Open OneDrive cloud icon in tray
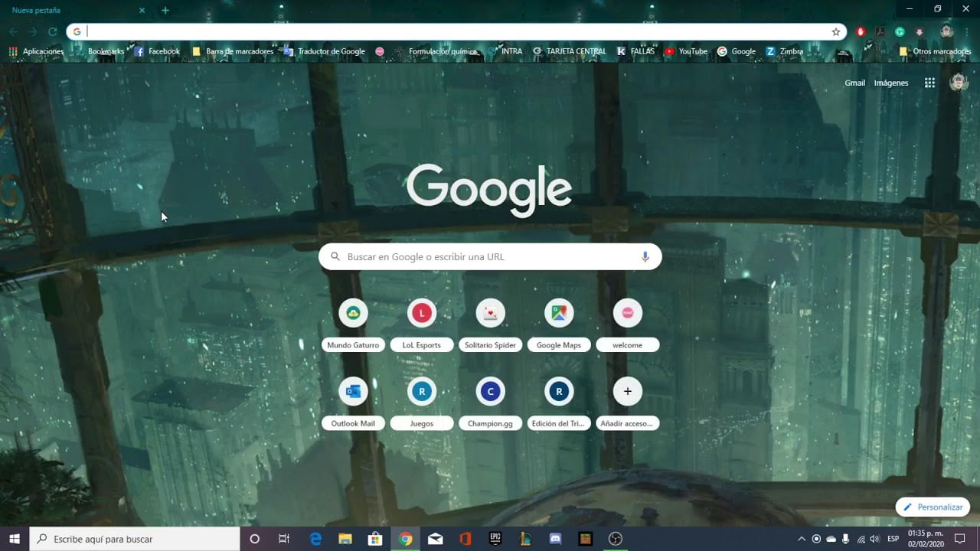Viewport: 980px width, 551px height. point(831,539)
